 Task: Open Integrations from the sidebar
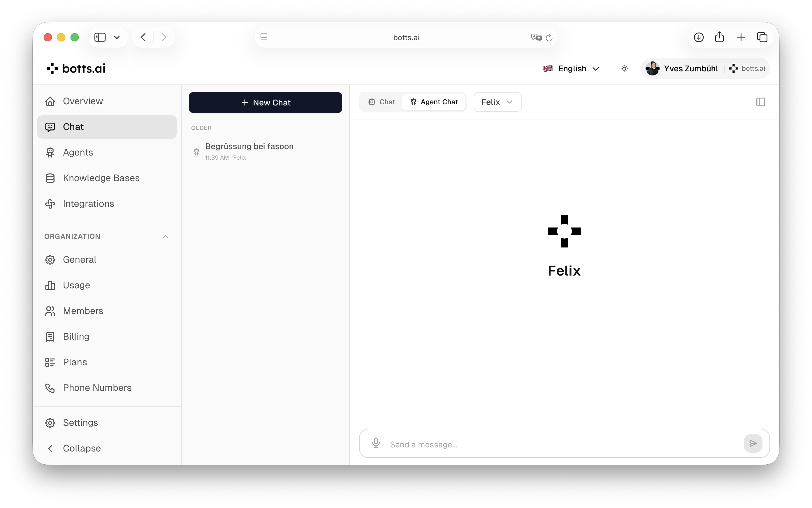(107, 204)
